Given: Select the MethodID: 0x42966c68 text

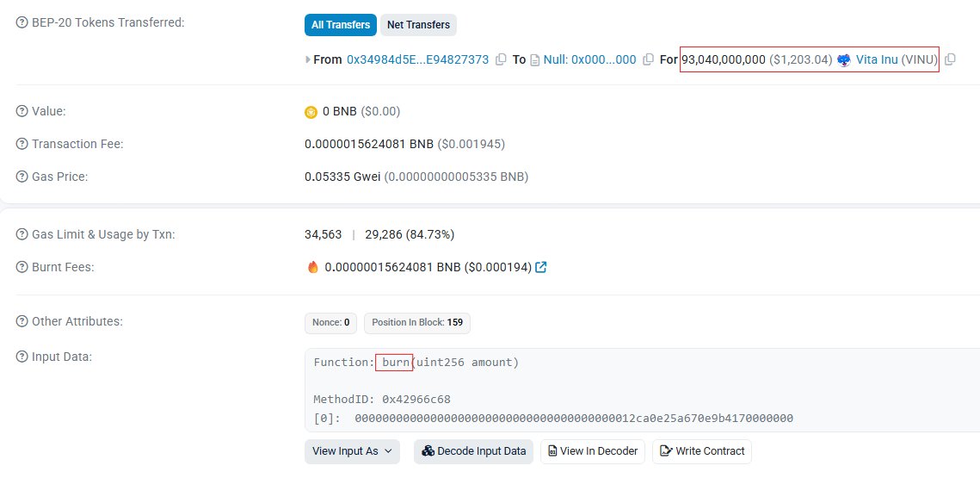Looking at the screenshot, I should point(382,399).
